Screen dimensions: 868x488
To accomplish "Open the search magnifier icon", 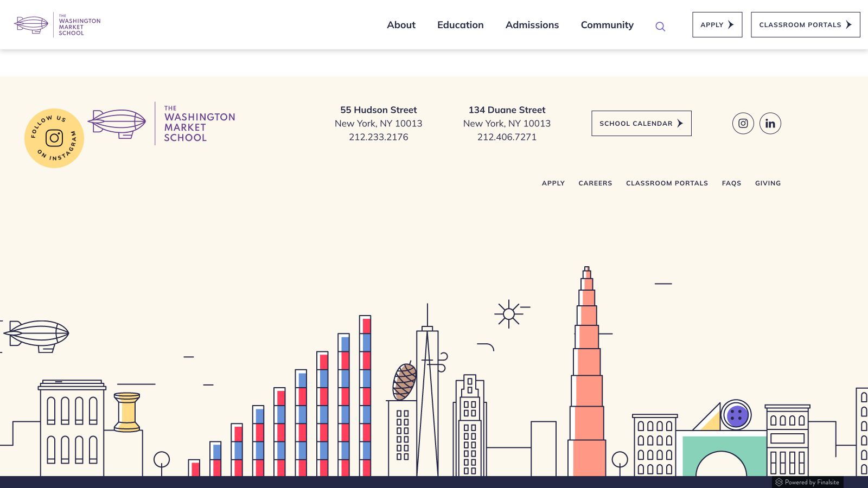I will (660, 27).
